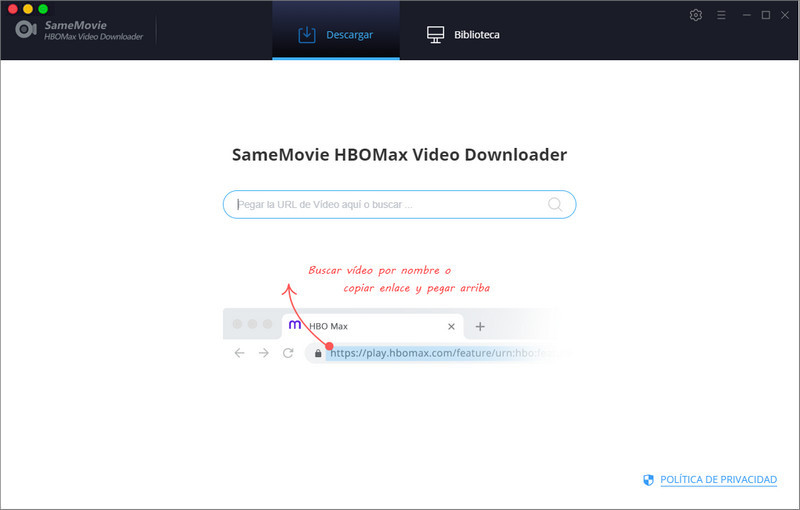Maximize the window with the square button
Viewport: 800px width, 510px height.
[766, 15]
